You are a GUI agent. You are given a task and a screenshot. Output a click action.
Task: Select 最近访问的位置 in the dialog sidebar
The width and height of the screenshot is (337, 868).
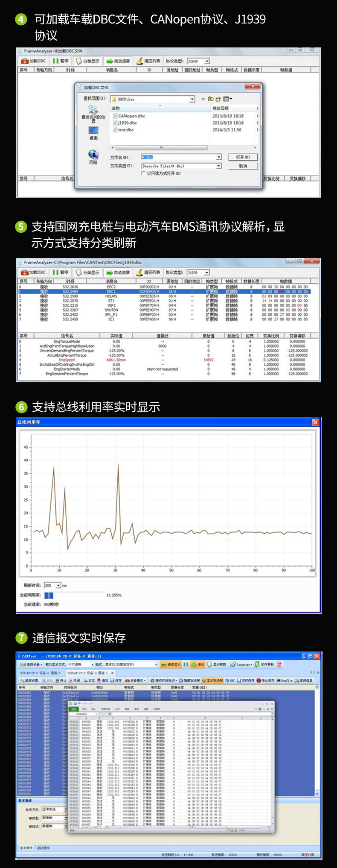click(93, 113)
